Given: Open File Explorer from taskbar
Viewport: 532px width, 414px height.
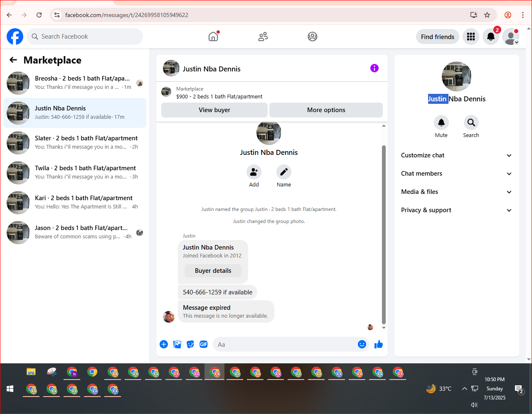Looking at the screenshot, I should (31, 372).
